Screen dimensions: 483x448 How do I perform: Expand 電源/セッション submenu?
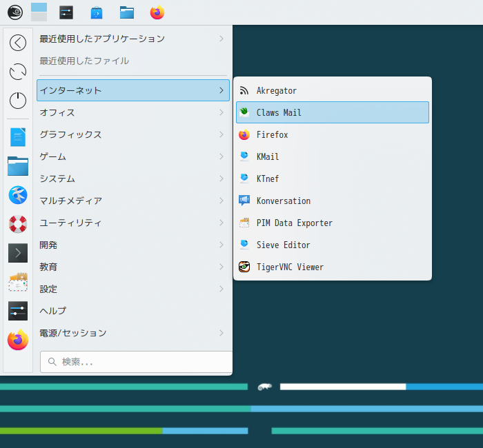tap(133, 333)
